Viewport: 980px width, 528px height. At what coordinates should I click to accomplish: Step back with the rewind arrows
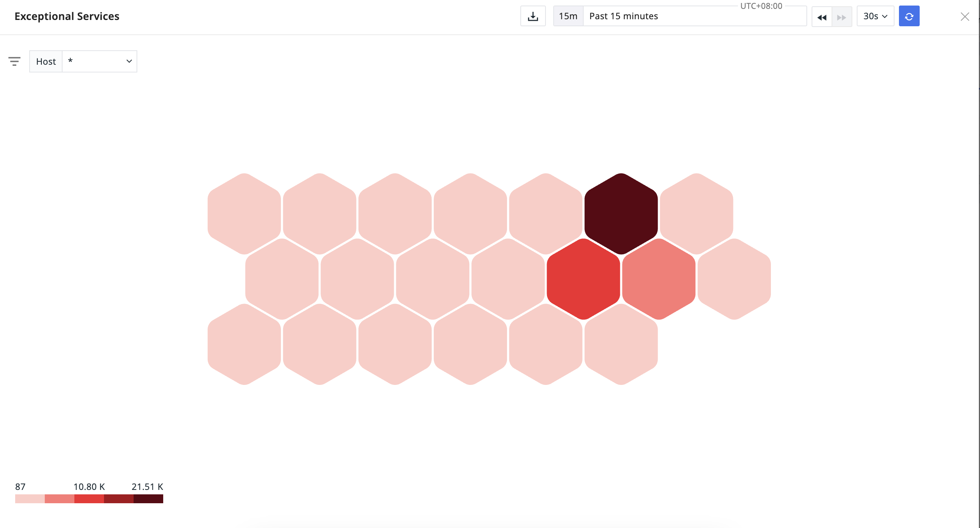pos(822,17)
